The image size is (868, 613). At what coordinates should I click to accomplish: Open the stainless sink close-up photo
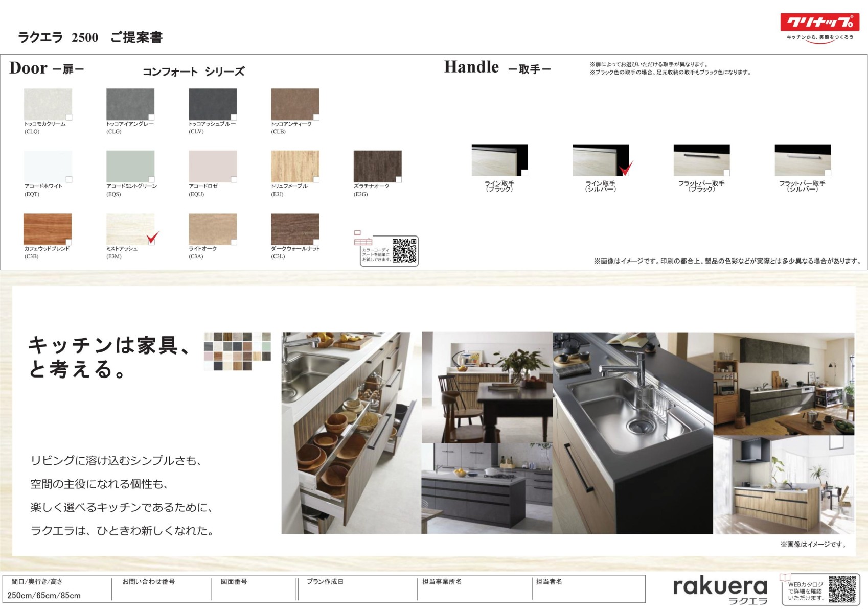click(633, 433)
